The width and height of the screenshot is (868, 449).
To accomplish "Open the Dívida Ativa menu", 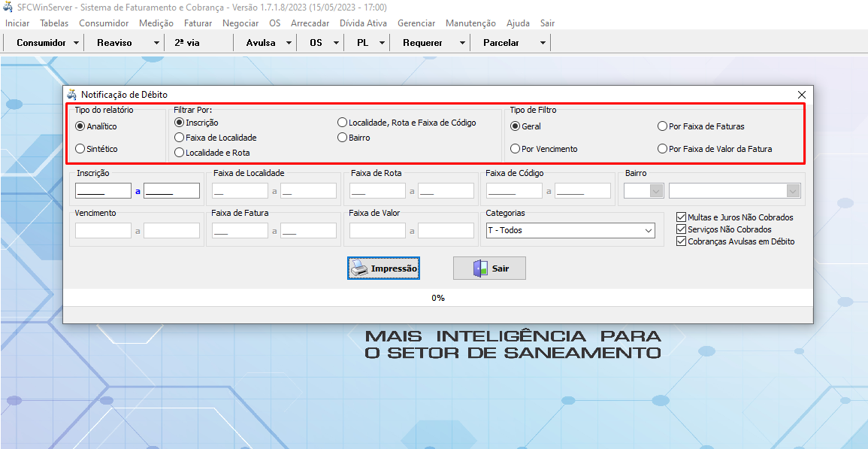I will click(363, 23).
